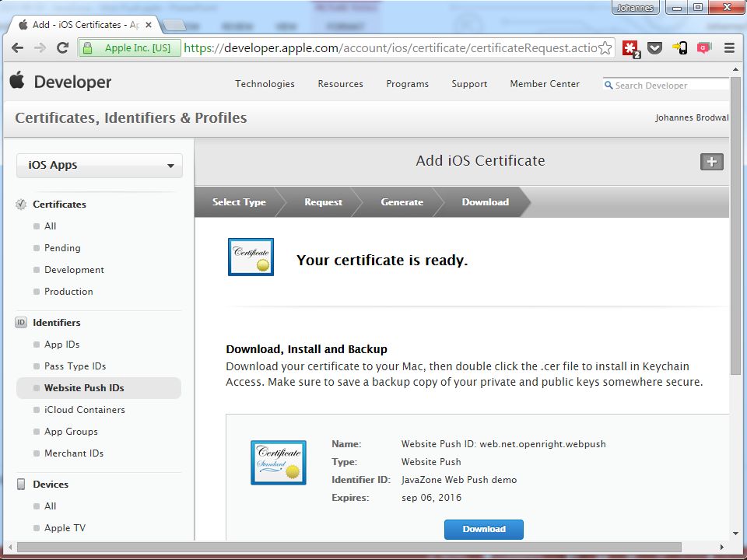Image resolution: width=747 pixels, height=560 pixels.
Task: Click the magnifier icon in Search Developer
Action: (608, 86)
